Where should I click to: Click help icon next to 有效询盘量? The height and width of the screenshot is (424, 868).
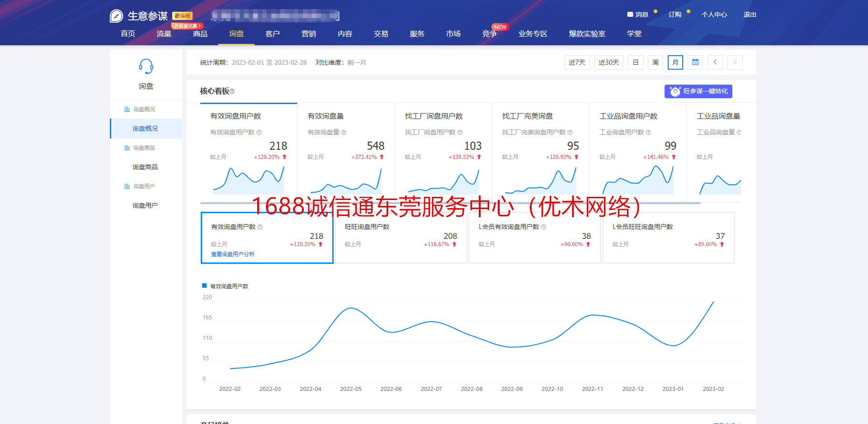pos(344,133)
